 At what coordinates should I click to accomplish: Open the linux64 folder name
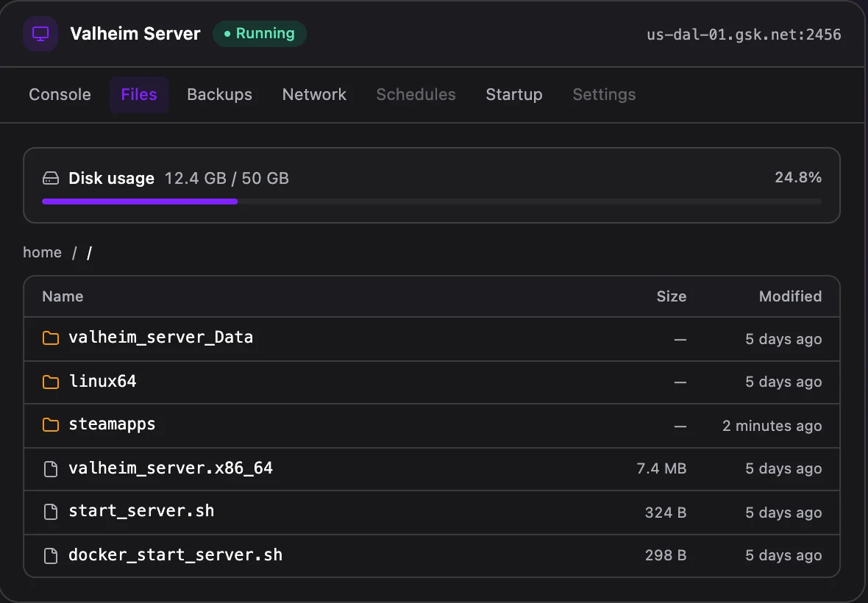[x=102, y=381]
